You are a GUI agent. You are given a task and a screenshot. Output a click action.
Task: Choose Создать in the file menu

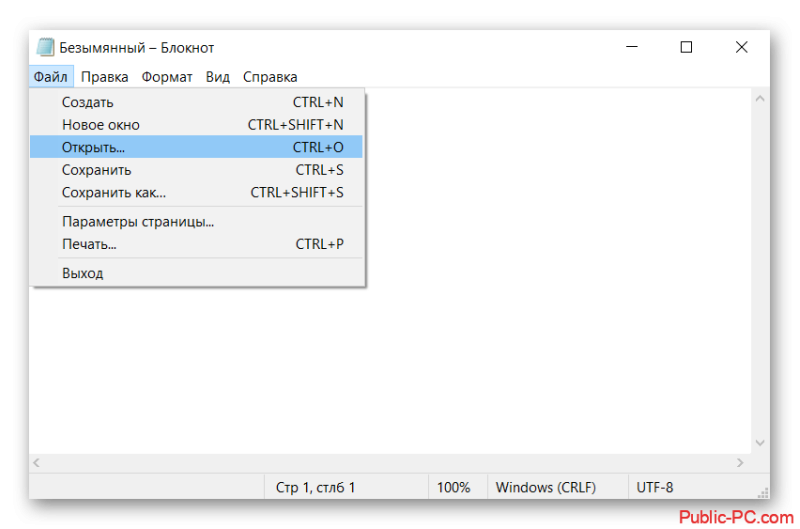[196, 102]
